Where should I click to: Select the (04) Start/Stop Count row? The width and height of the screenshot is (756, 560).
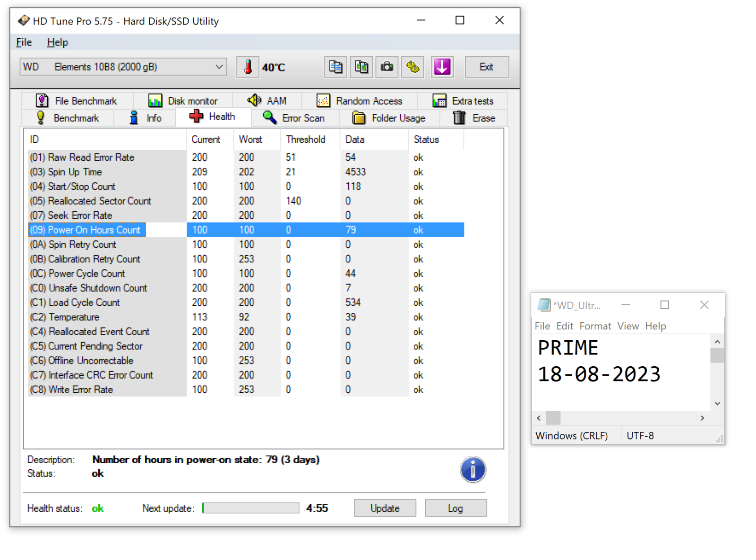point(246,187)
